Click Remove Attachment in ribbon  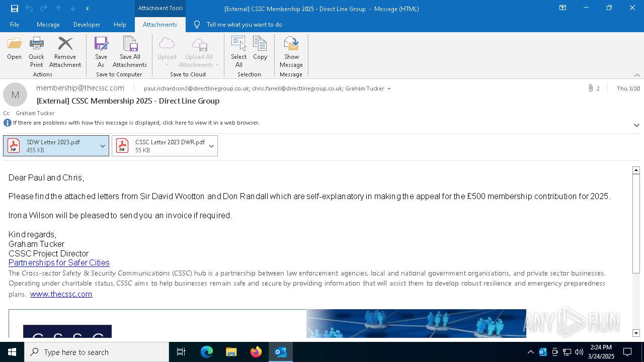pyautogui.click(x=65, y=52)
